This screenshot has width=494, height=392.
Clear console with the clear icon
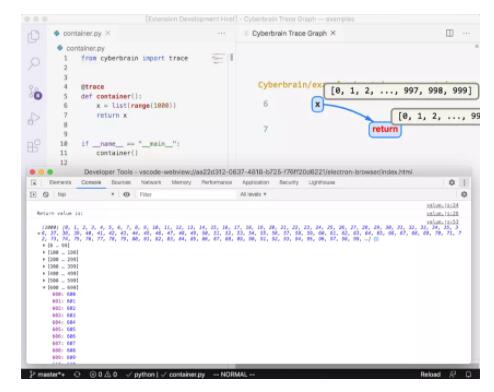(46, 194)
